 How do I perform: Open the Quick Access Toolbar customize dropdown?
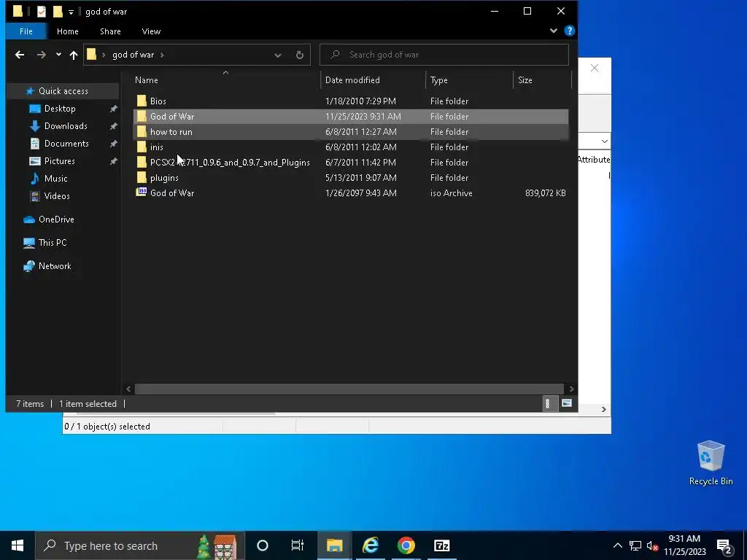pos(71,12)
